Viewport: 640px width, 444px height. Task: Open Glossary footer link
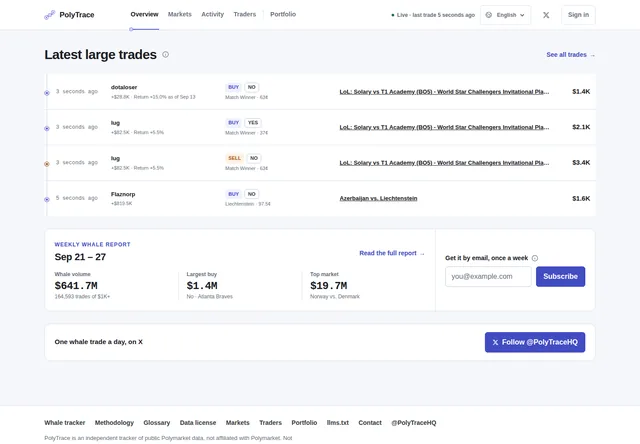[x=157, y=423]
